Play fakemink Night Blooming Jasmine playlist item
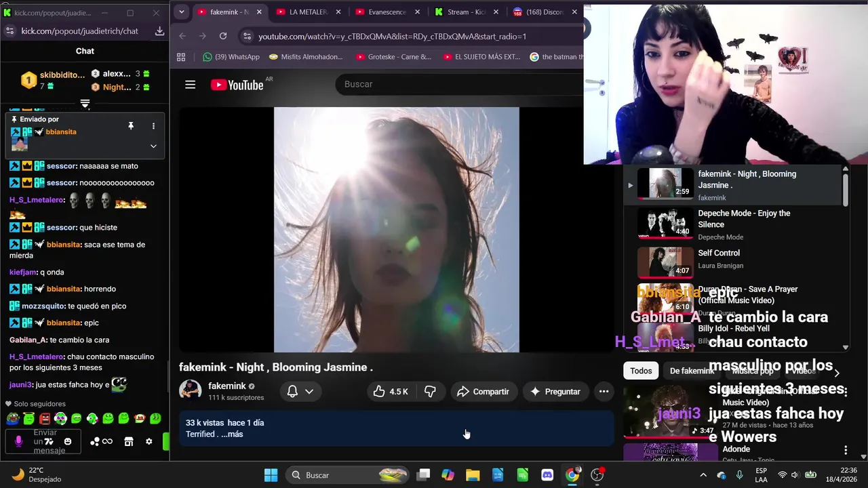The width and height of the screenshot is (868, 488). coord(732,185)
